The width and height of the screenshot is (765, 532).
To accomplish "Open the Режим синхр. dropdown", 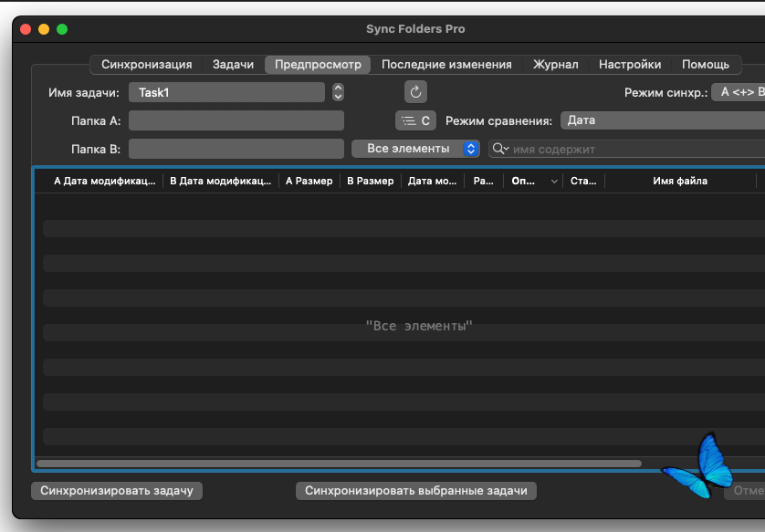I will (x=739, y=92).
